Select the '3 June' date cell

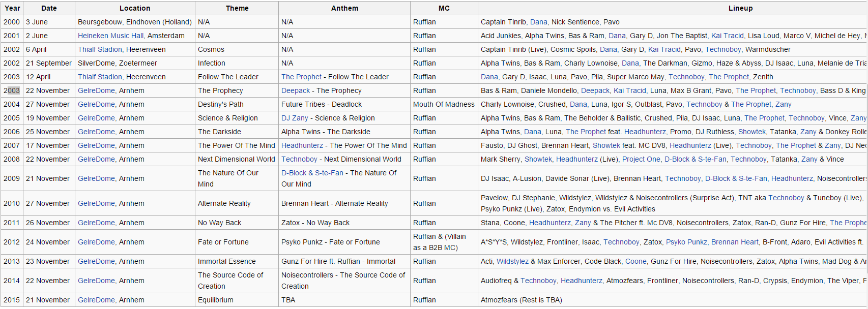[x=49, y=22]
